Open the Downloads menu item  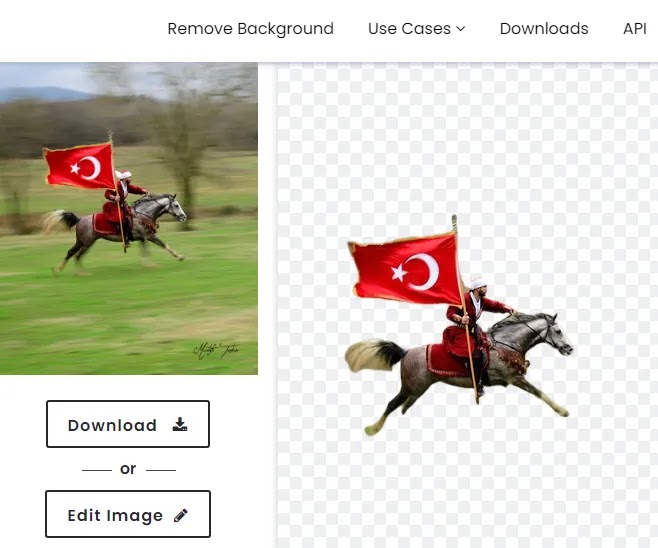tap(544, 29)
